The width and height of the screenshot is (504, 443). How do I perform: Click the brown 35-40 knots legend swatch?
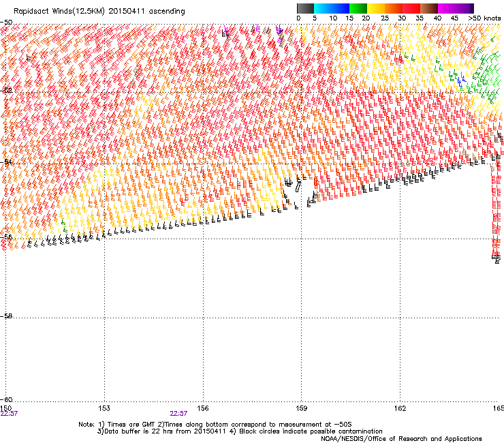click(429, 8)
